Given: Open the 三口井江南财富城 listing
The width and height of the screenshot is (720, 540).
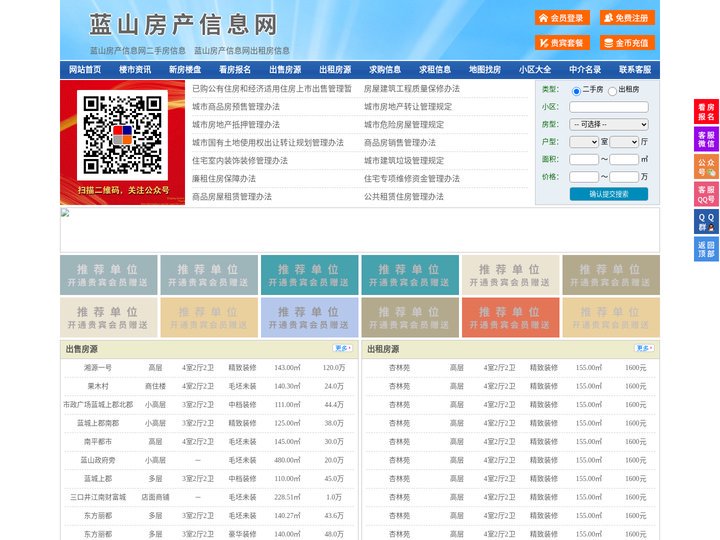Looking at the screenshot, I should [98, 497].
